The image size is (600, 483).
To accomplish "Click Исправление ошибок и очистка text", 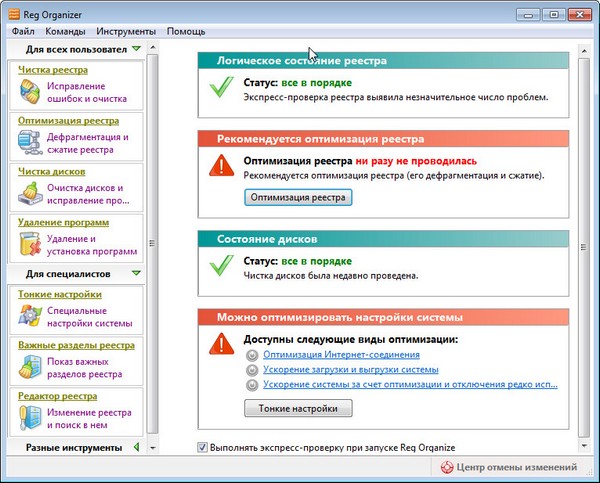I will (x=87, y=92).
